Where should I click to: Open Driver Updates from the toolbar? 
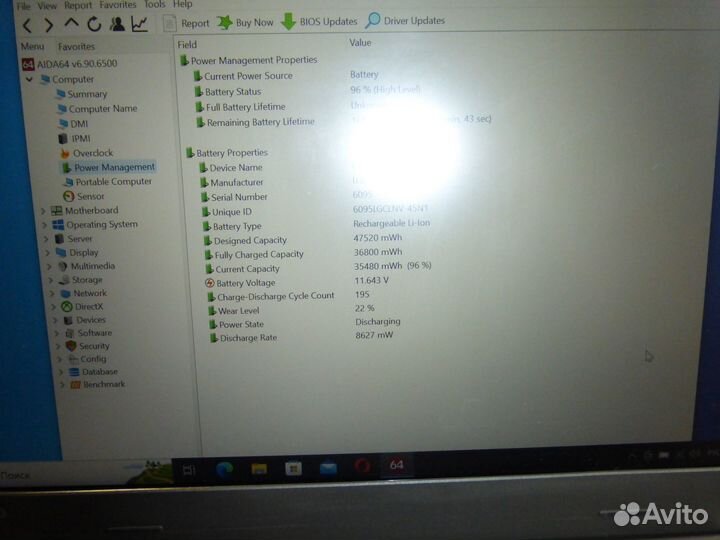405,20
